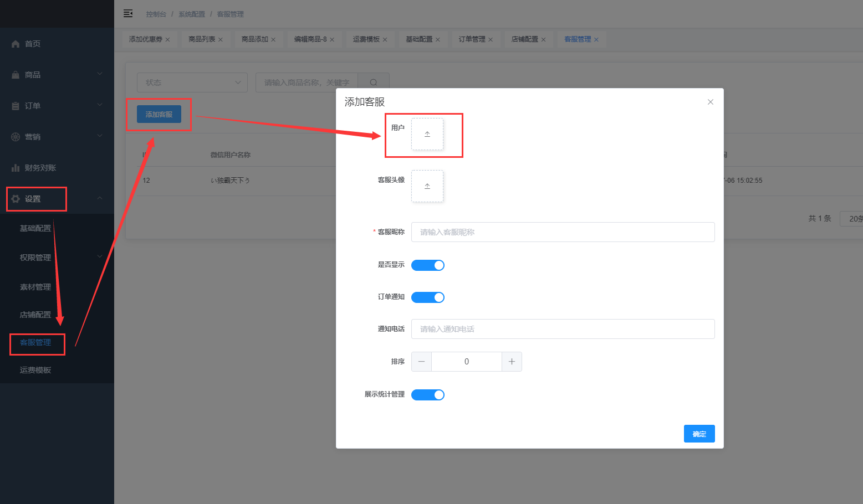Click the gear icon beside 设置
Image resolution: width=863 pixels, height=504 pixels.
[x=16, y=199]
